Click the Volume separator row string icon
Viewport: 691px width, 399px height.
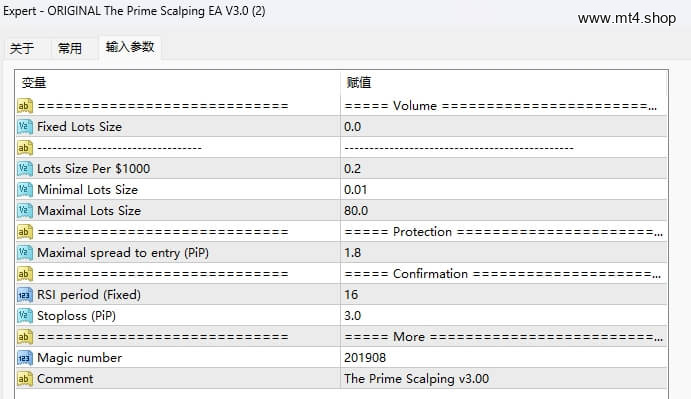tap(25, 106)
